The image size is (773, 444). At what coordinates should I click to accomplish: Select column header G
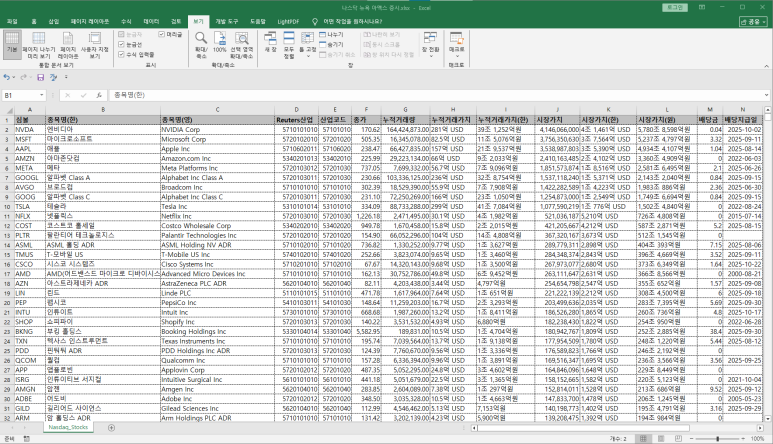click(x=405, y=110)
